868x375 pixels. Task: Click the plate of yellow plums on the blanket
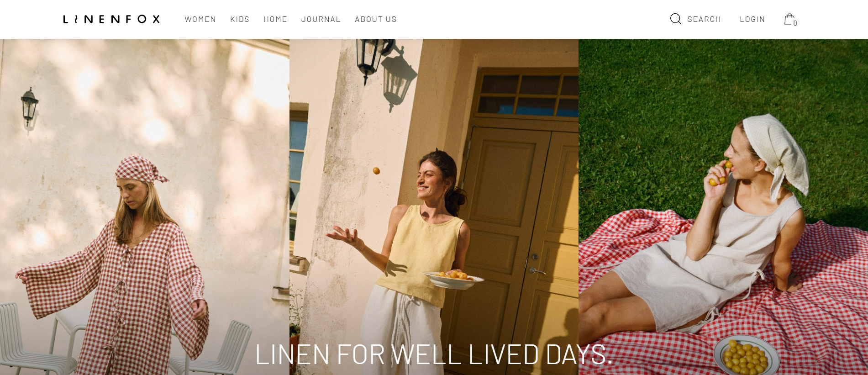coord(747,356)
